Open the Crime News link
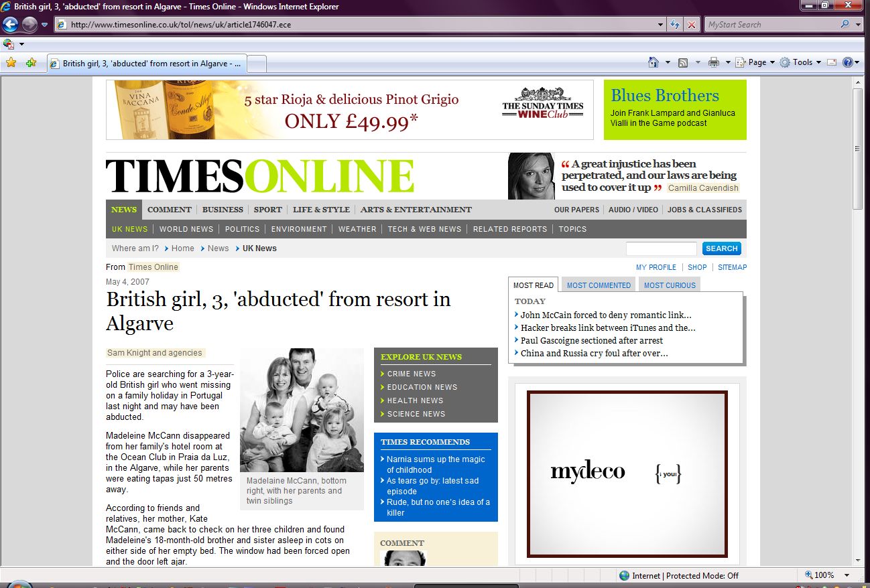This screenshot has height=588, width=870. pyautogui.click(x=411, y=374)
